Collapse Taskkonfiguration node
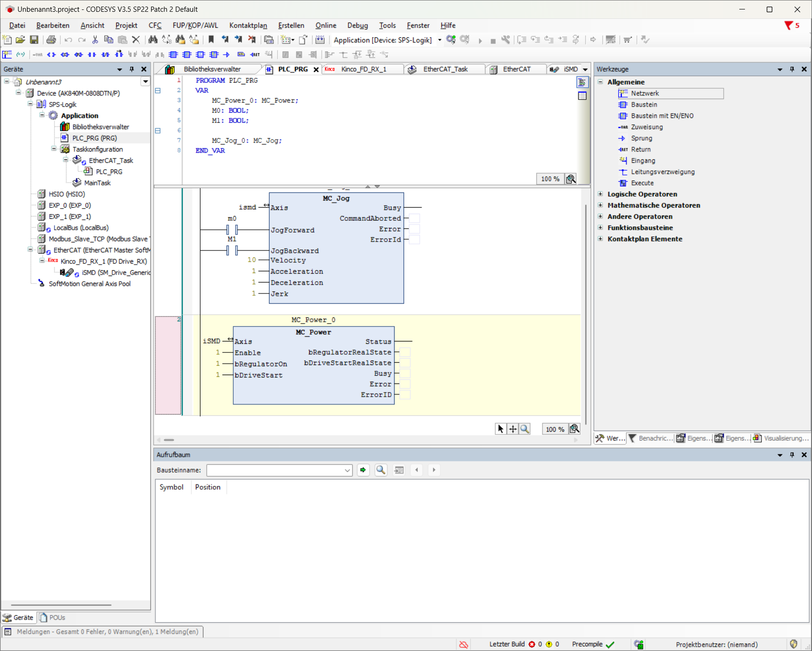 pyautogui.click(x=54, y=149)
